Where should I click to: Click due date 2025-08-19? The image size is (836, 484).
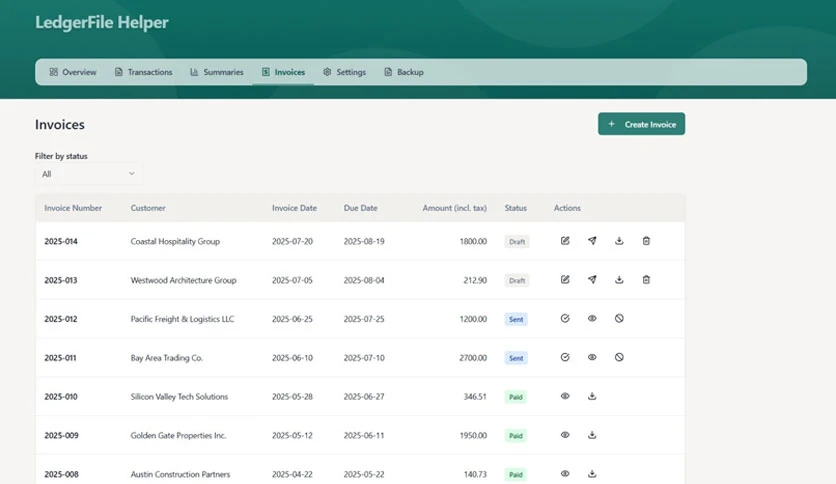364,241
